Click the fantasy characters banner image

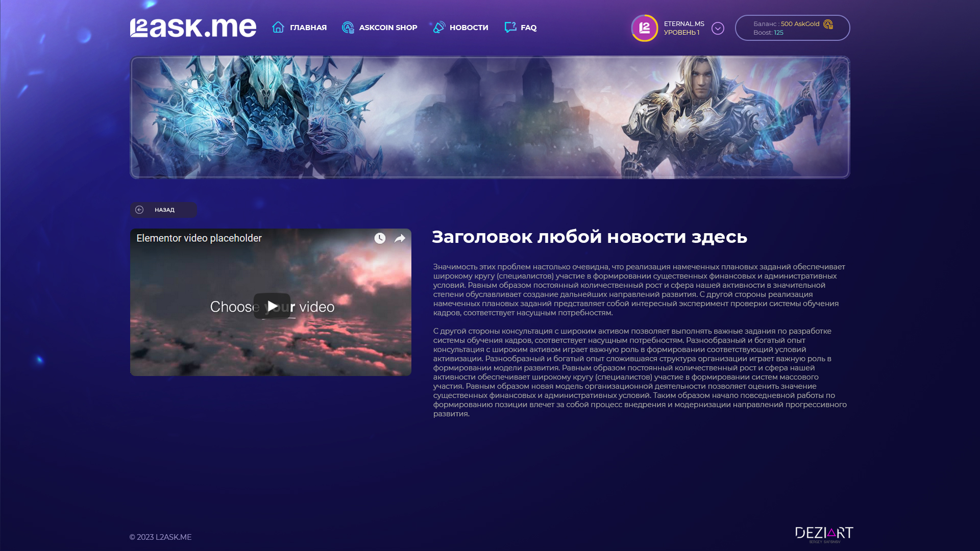490,117
